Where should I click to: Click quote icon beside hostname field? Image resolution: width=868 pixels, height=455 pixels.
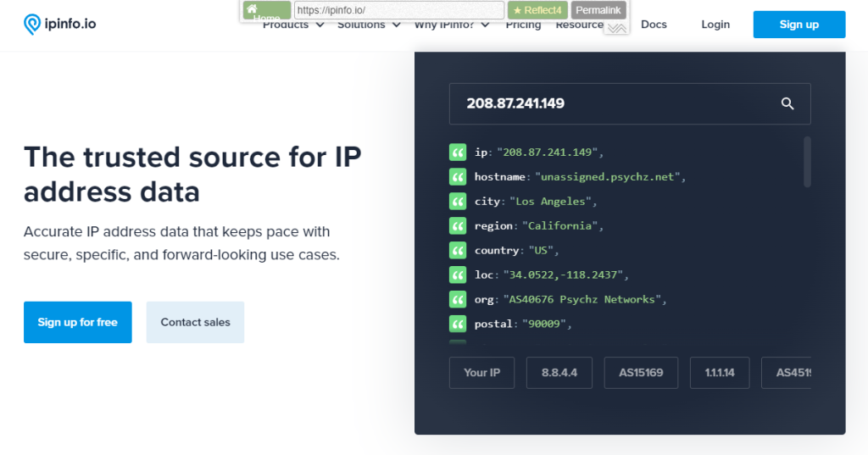458,177
